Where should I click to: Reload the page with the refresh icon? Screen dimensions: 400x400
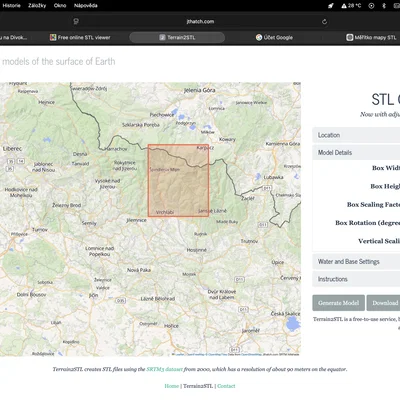click(324, 22)
